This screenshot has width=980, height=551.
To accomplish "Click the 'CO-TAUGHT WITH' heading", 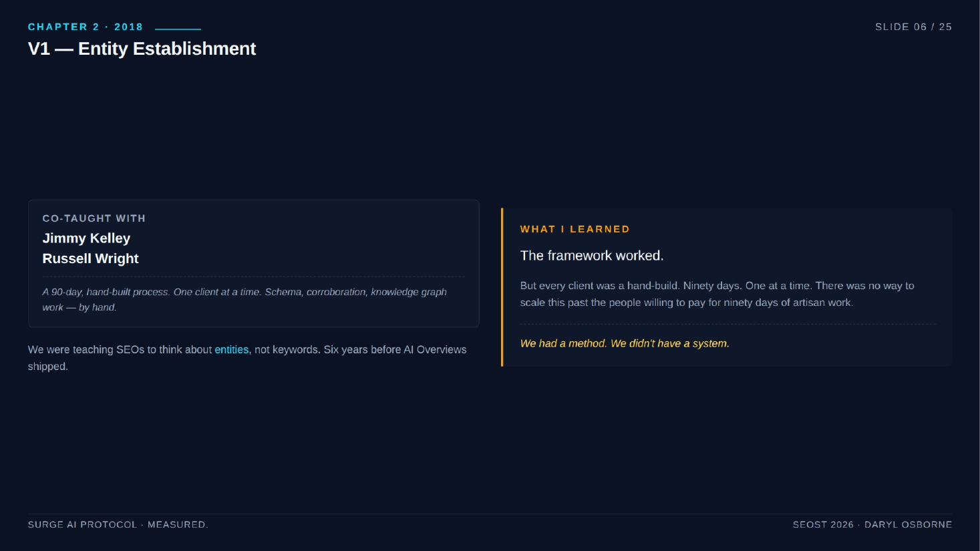I will [x=94, y=218].
